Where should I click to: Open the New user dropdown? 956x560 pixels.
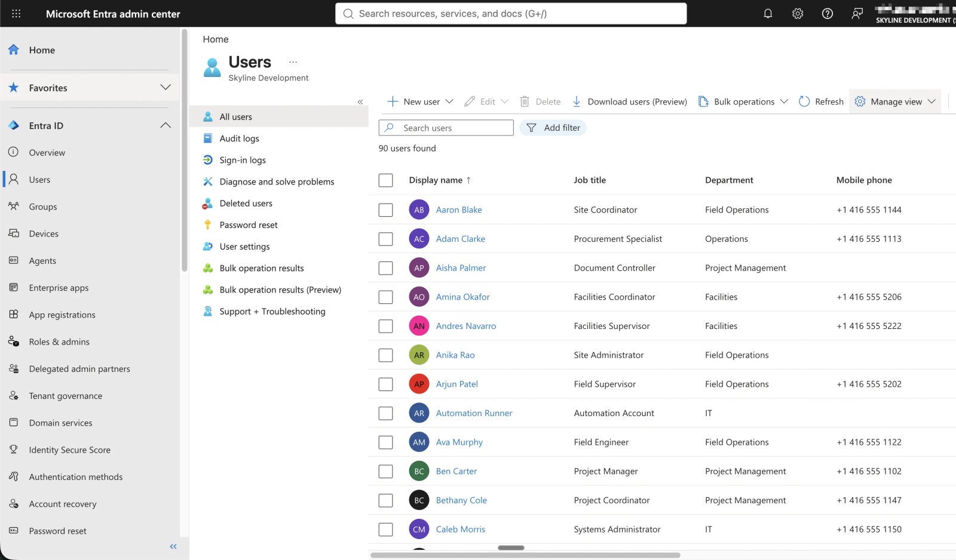click(421, 101)
